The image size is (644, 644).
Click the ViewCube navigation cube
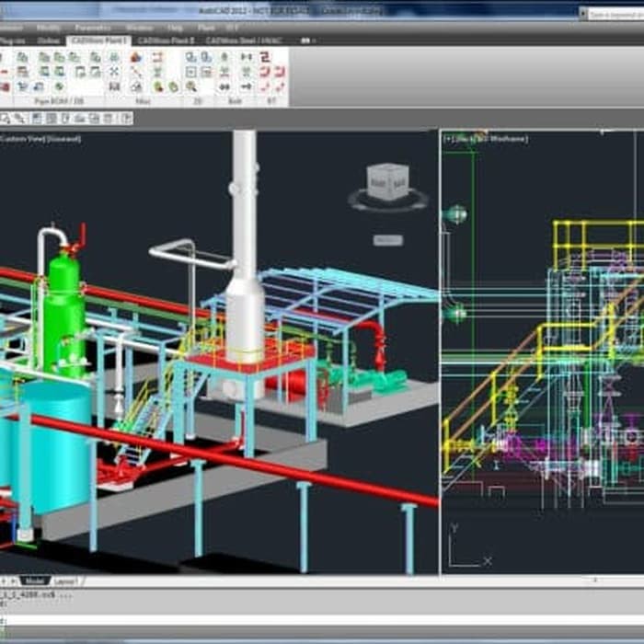(386, 181)
